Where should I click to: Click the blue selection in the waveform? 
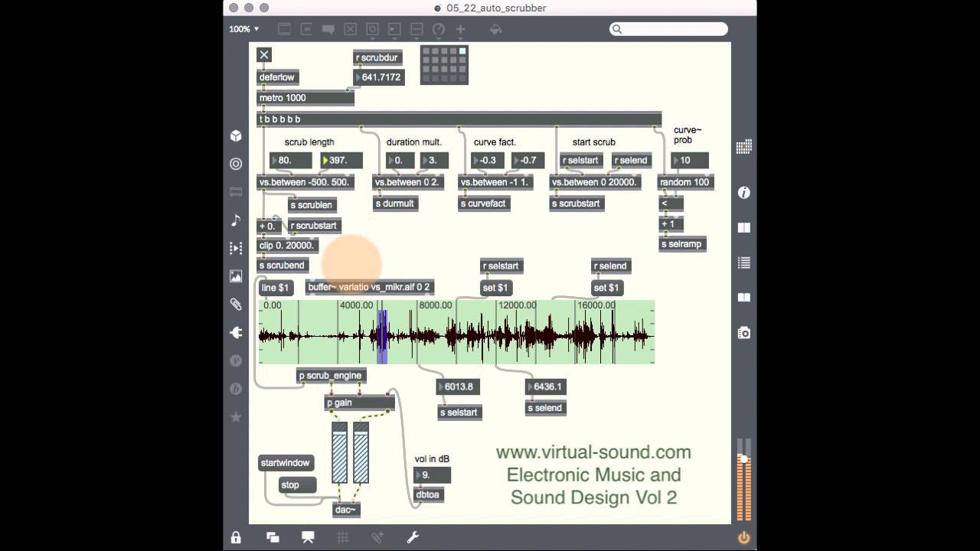382,337
